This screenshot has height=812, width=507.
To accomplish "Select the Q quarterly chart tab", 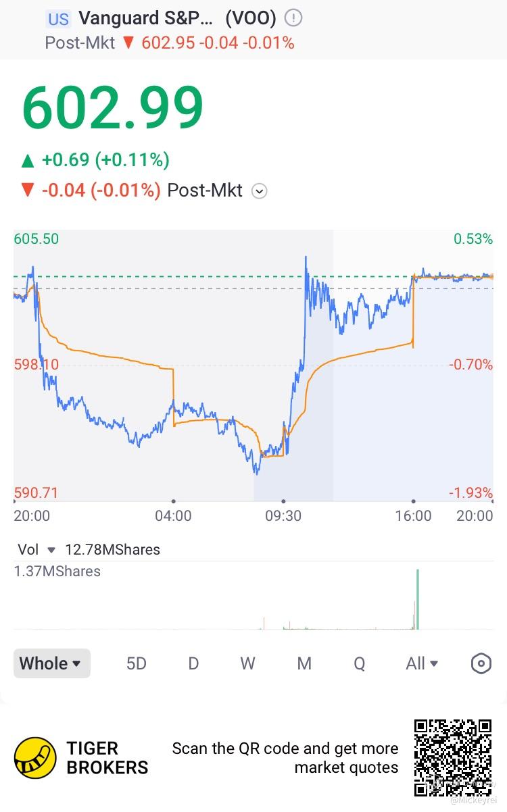I will tap(359, 663).
